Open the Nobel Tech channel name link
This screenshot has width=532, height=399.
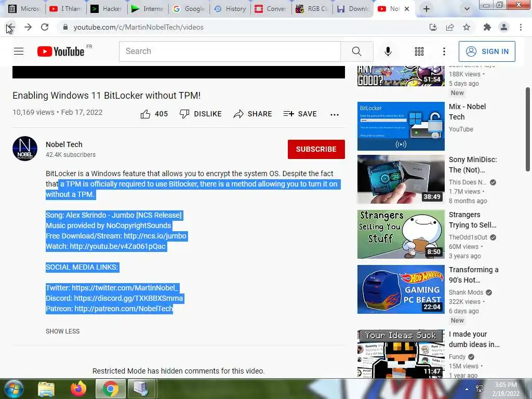click(64, 144)
